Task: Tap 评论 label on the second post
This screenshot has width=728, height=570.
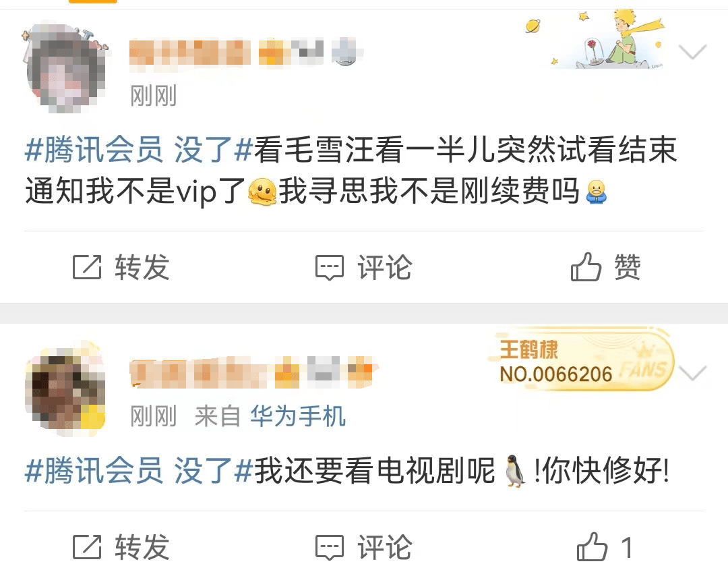Action: coord(384,547)
